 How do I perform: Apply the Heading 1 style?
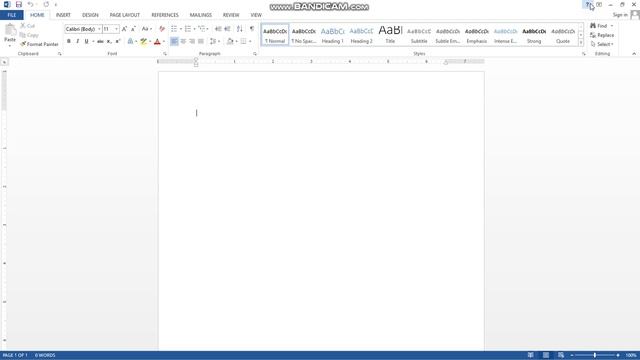[x=333, y=35]
